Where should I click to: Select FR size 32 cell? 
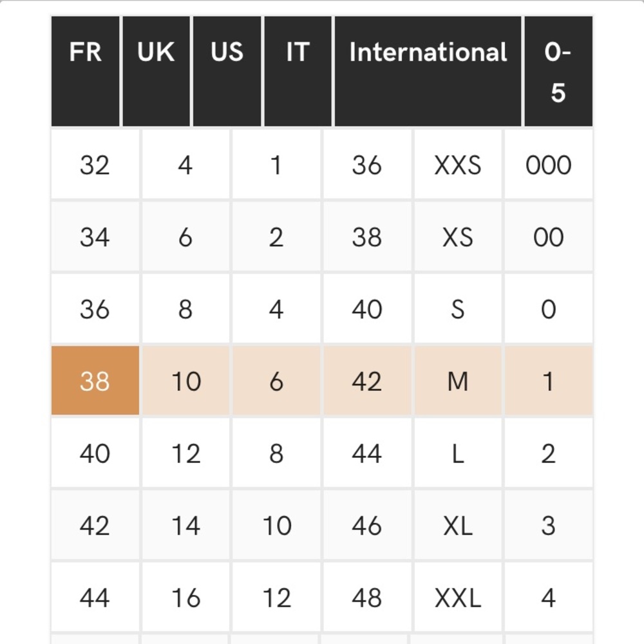click(95, 165)
